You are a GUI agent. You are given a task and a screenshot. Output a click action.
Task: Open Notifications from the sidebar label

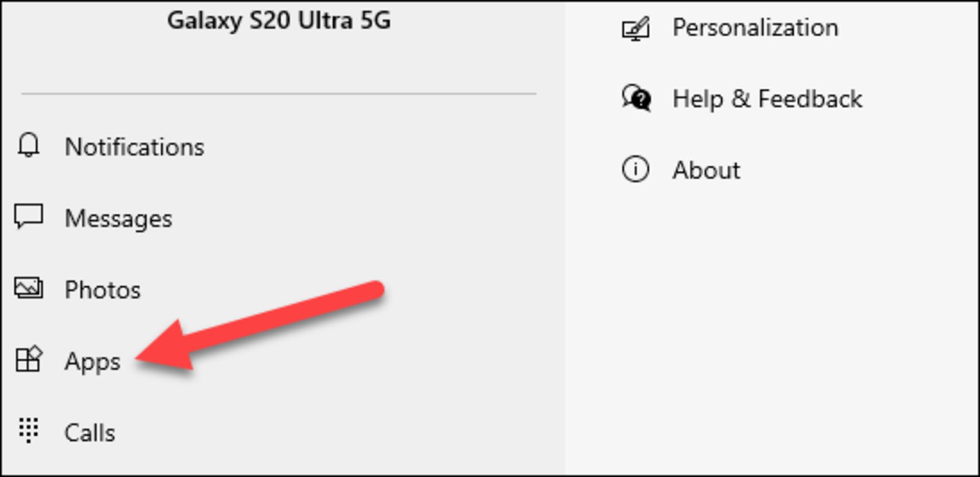[x=134, y=147]
